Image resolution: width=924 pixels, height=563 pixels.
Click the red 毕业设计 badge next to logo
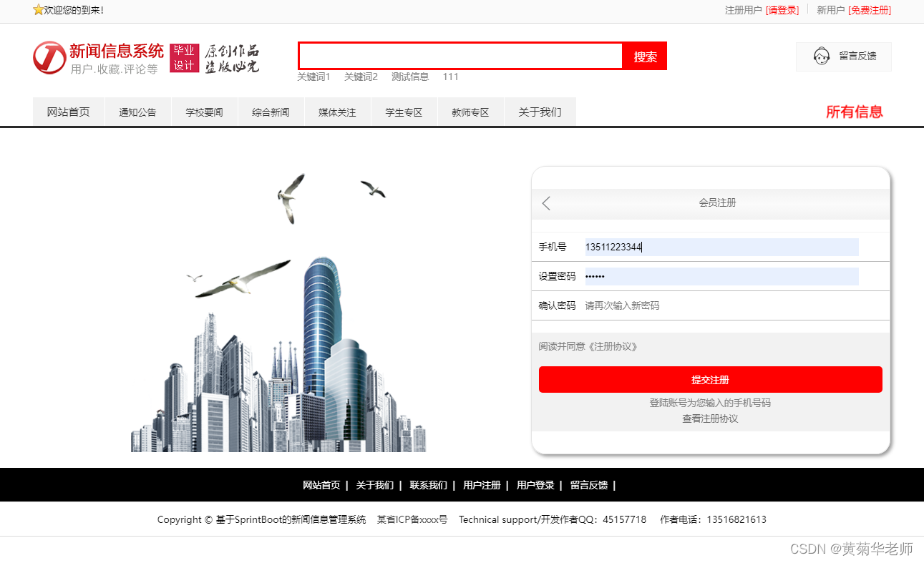(x=185, y=57)
